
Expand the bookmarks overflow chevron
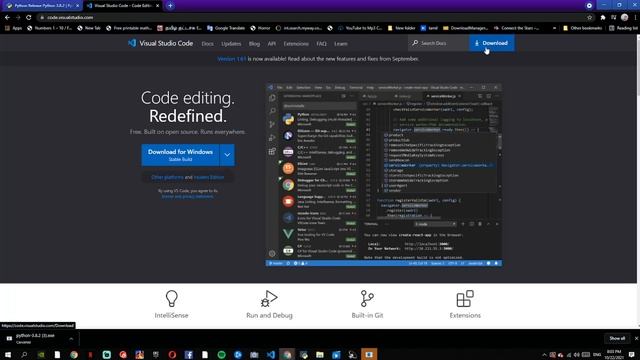point(554,28)
